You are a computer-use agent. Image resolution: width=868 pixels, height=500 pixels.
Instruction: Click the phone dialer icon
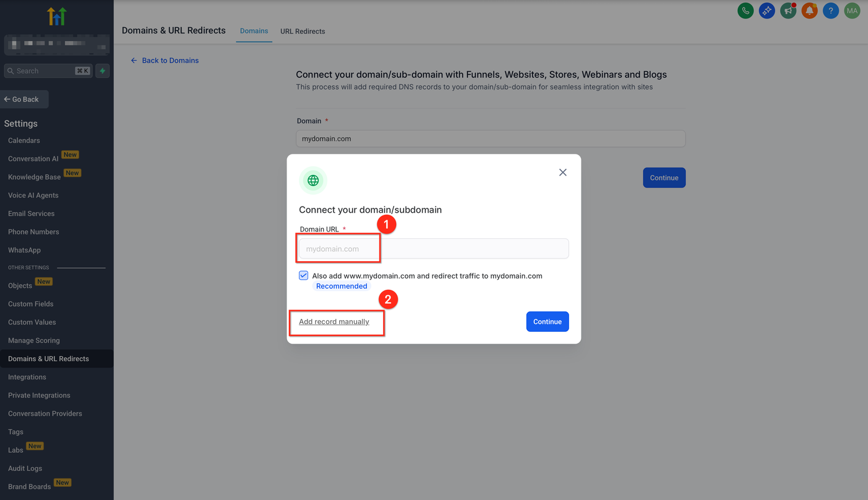pos(745,11)
